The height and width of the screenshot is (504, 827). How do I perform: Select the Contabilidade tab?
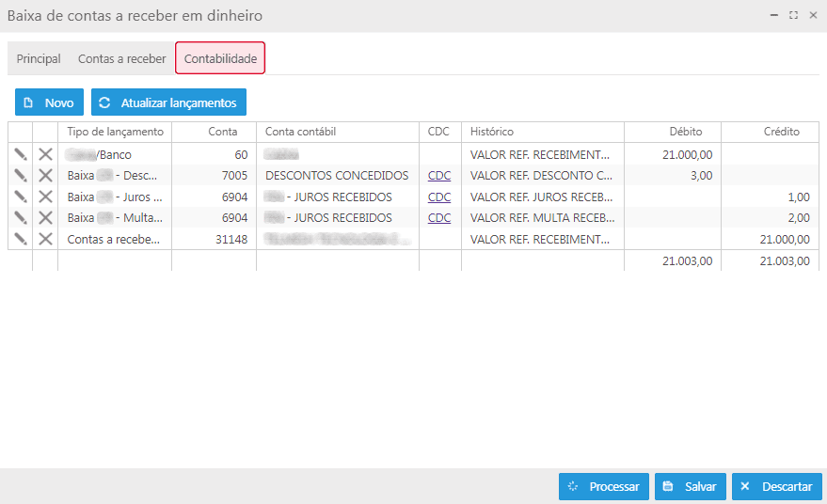[x=220, y=58]
